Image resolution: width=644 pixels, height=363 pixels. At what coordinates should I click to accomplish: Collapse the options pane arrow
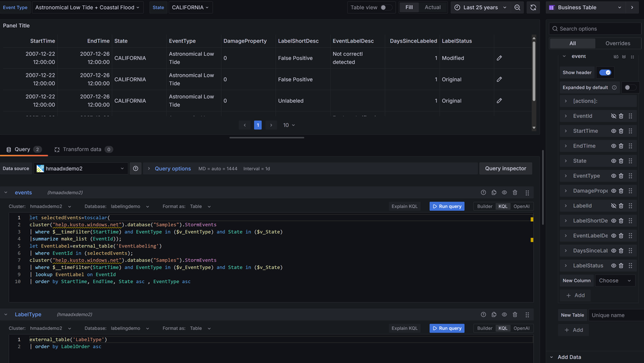click(632, 7)
